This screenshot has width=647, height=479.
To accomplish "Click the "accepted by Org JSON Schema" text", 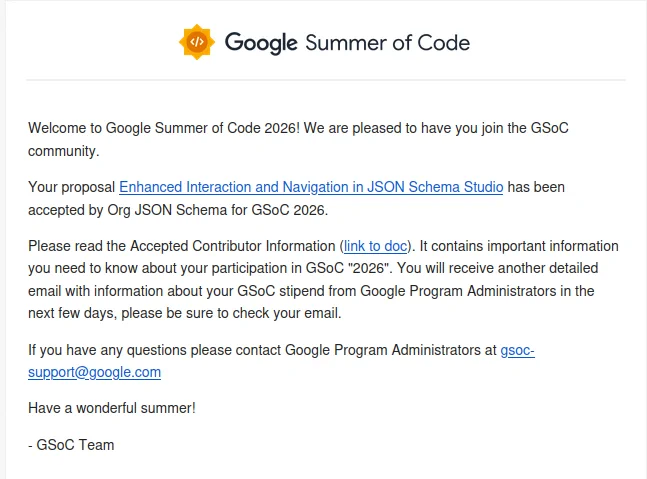I will (x=128, y=210).
